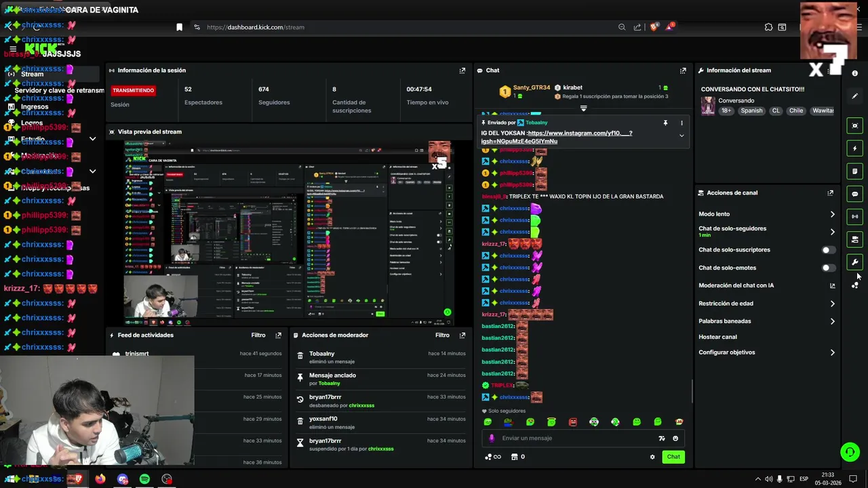Screen dimensions: 868x488
Task: Select the Chile stream tag
Action: click(796, 110)
